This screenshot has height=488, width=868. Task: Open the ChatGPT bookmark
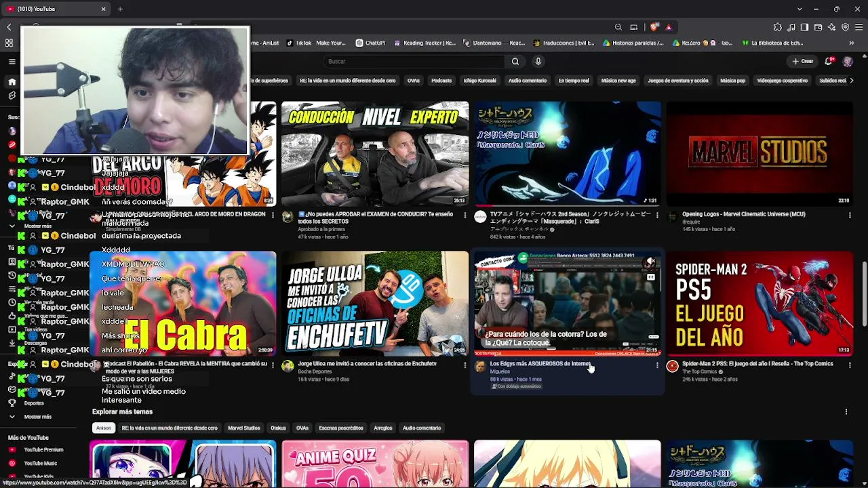pyautogui.click(x=371, y=43)
